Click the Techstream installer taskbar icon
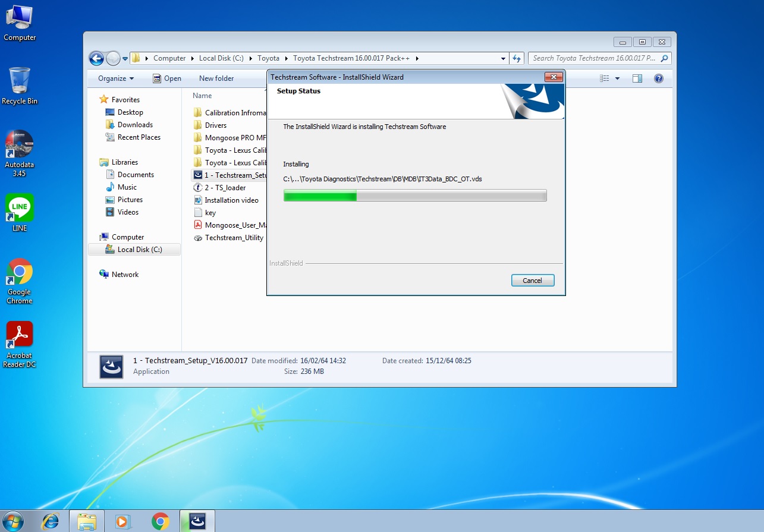Viewport: 764px width, 532px height. (197, 521)
